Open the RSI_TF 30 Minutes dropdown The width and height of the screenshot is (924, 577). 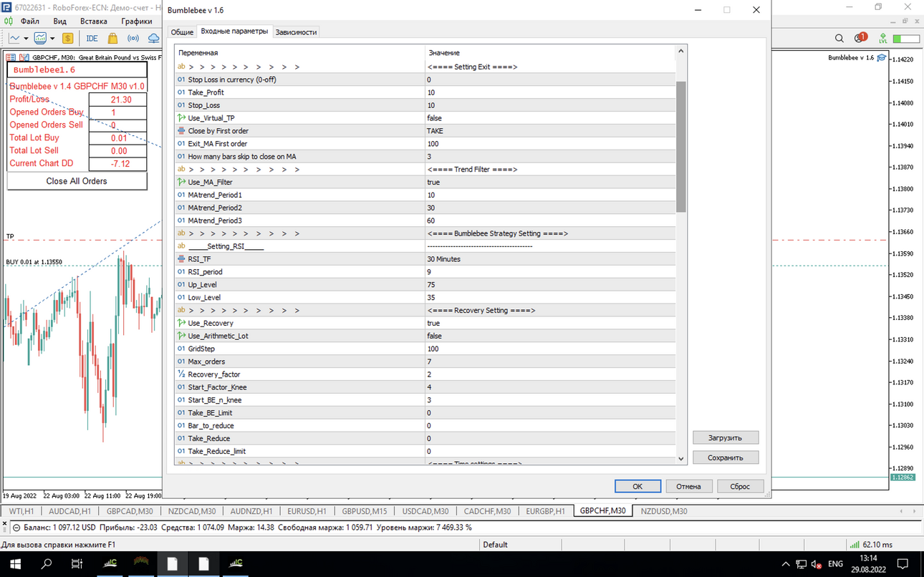tap(550, 259)
